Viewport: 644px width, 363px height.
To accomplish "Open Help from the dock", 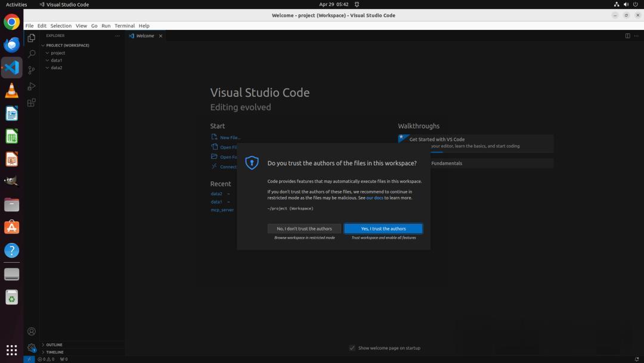I will (x=11, y=250).
